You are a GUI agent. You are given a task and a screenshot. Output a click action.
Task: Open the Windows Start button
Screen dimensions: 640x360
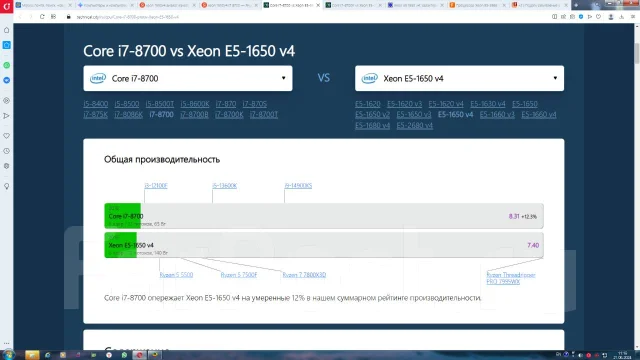[x=9, y=355]
